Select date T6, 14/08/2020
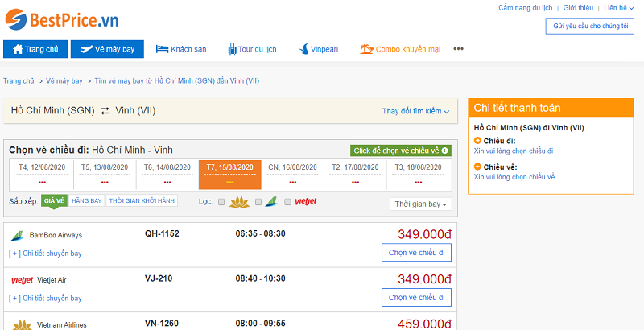 point(167,175)
